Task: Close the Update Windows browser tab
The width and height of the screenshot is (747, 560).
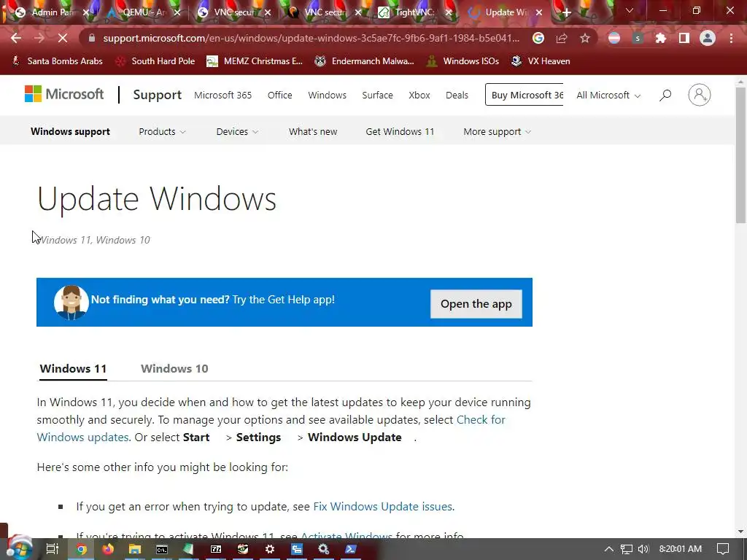Action: pos(539,13)
